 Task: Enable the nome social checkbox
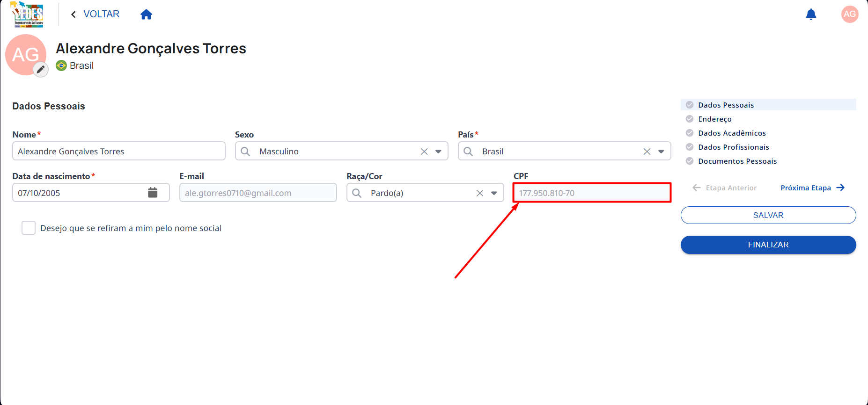pyautogui.click(x=29, y=228)
